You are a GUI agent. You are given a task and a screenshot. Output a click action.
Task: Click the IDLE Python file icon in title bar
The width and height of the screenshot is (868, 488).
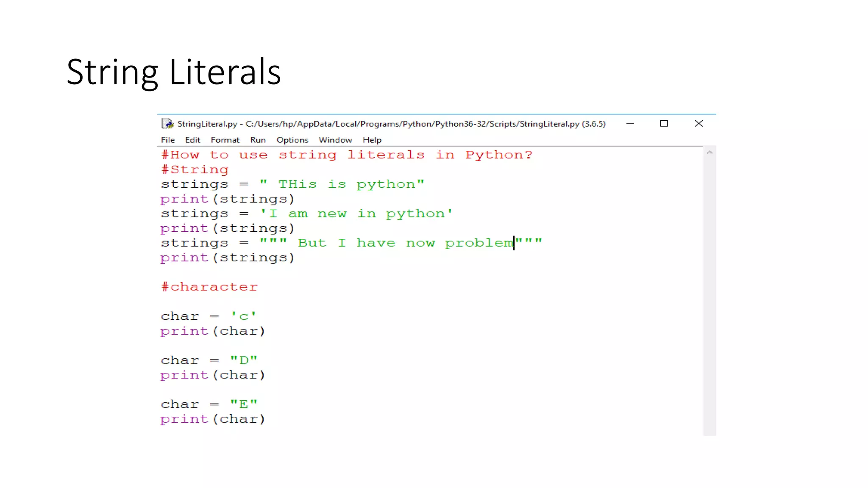coord(168,124)
